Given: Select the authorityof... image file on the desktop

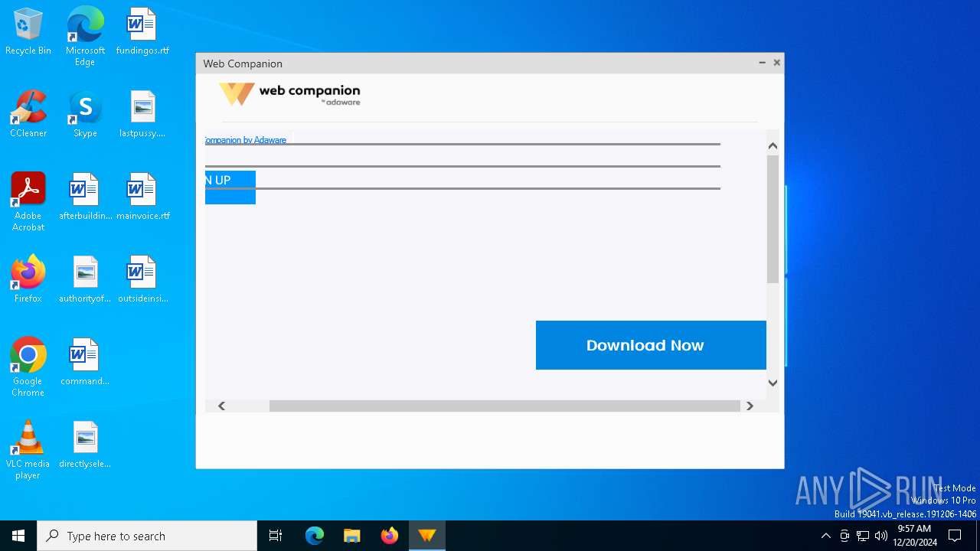Looking at the screenshot, I should (85, 280).
